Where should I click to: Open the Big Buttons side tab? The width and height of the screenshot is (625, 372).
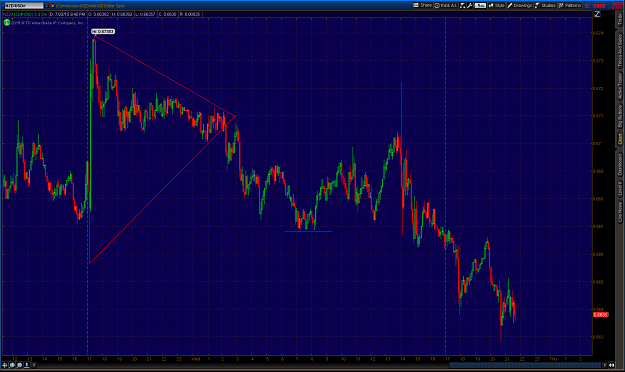pos(620,116)
